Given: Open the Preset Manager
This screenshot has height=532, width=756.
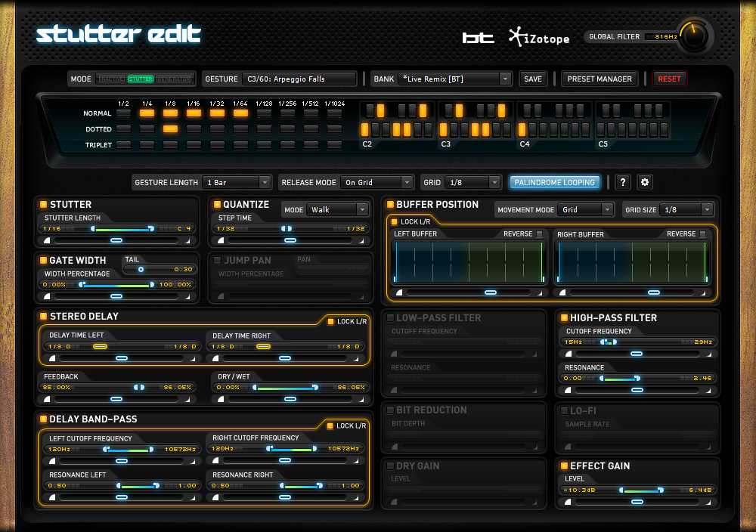Looking at the screenshot, I should point(600,79).
